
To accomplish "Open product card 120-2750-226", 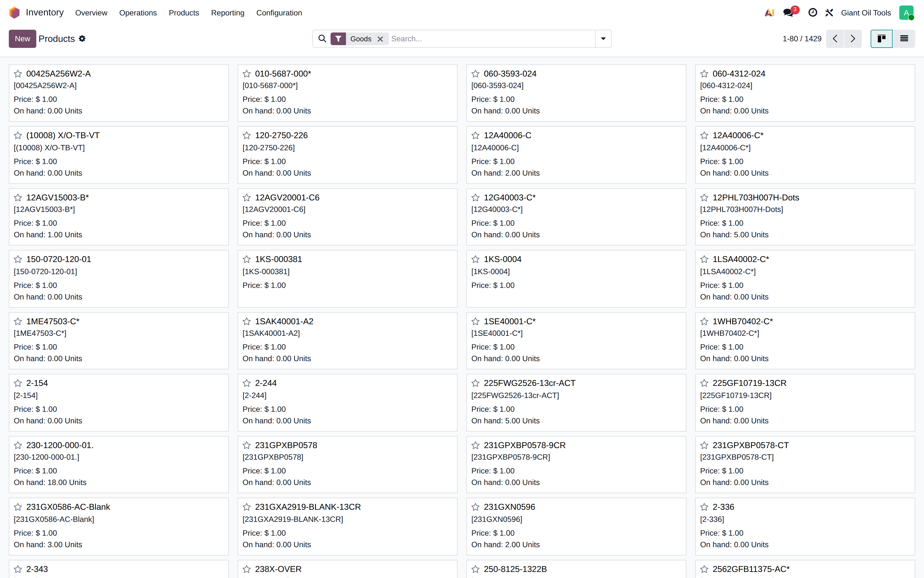I will click(347, 155).
